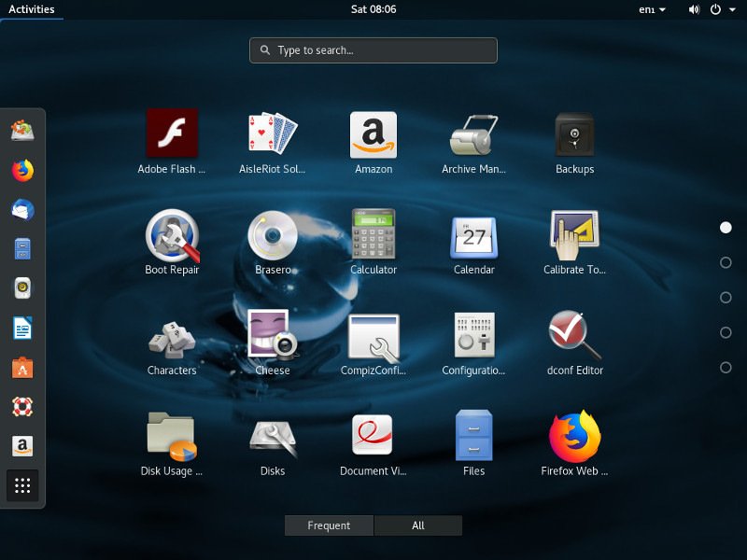Toggle the Show Applications grid button
Viewport: 747px width, 560px height.
(x=22, y=485)
